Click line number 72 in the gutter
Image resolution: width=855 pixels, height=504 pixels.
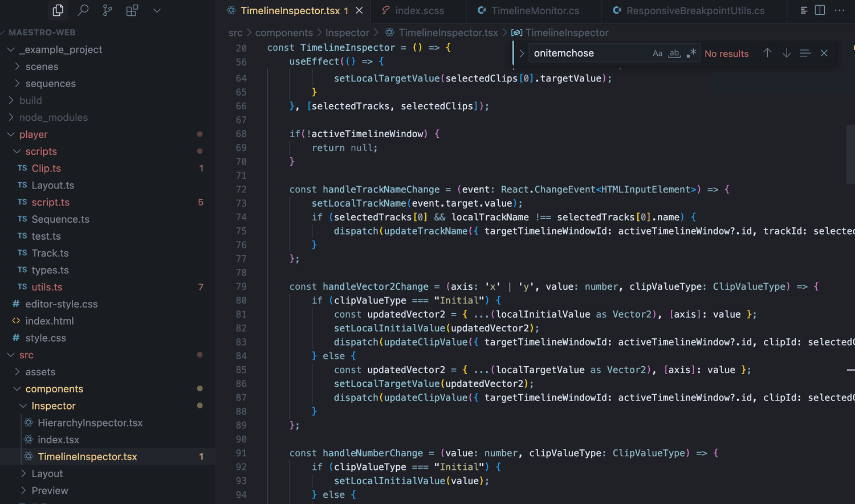[x=241, y=190]
